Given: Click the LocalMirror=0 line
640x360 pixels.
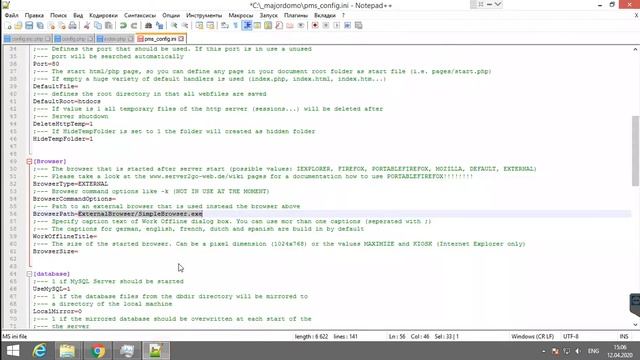Looking at the screenshot, I should [x=57, y=311].
